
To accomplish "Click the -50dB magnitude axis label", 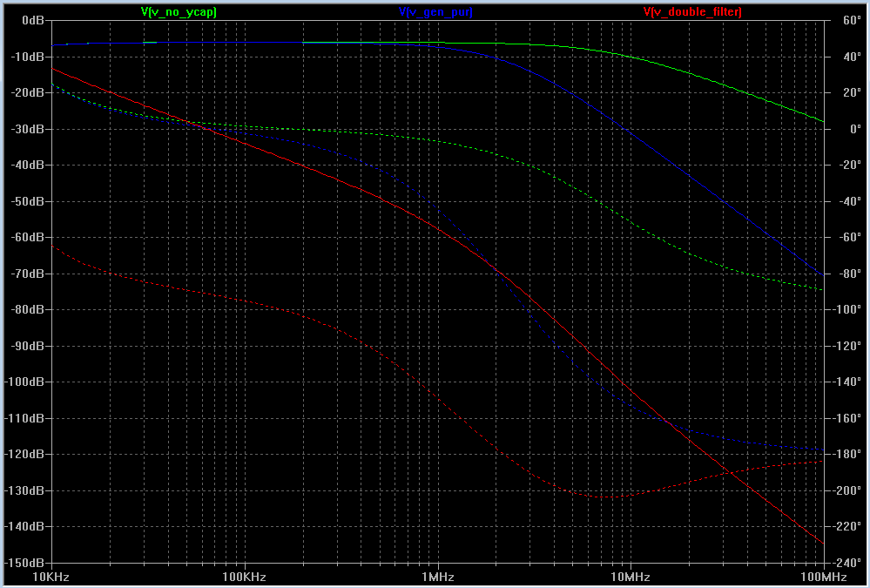I will [27, 201].
